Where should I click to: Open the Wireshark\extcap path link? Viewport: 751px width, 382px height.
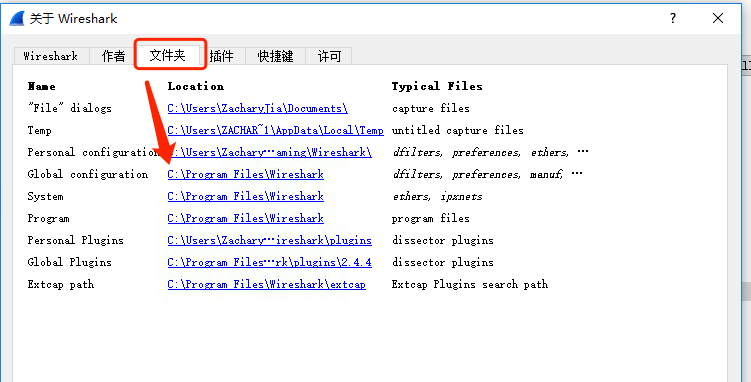[x=267, y=284]
